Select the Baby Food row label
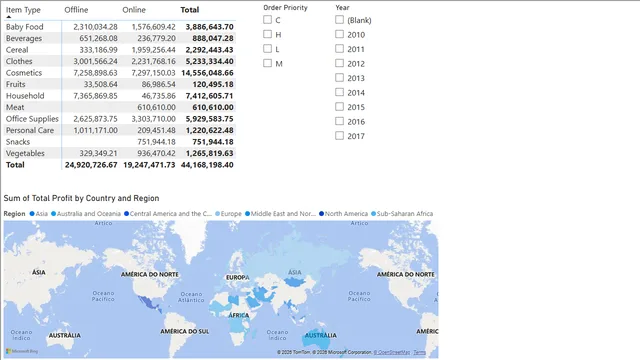Screen dimensions: 640x360 click(24, 27)
